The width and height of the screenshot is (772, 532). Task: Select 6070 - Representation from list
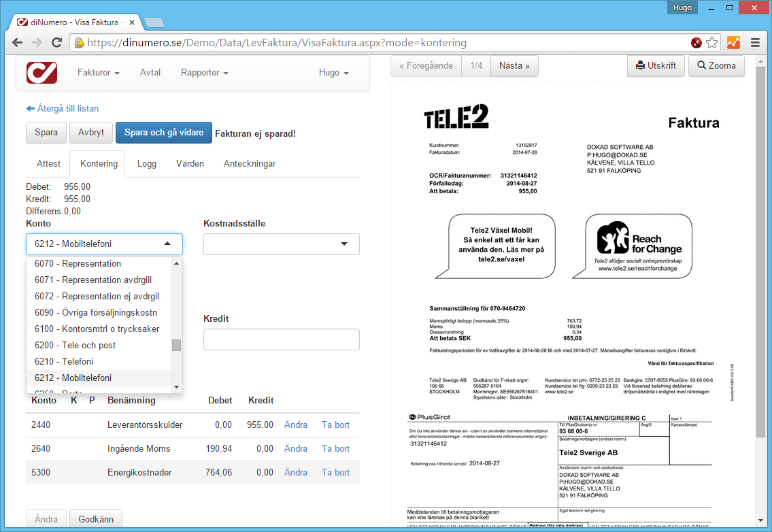(99, 263)
